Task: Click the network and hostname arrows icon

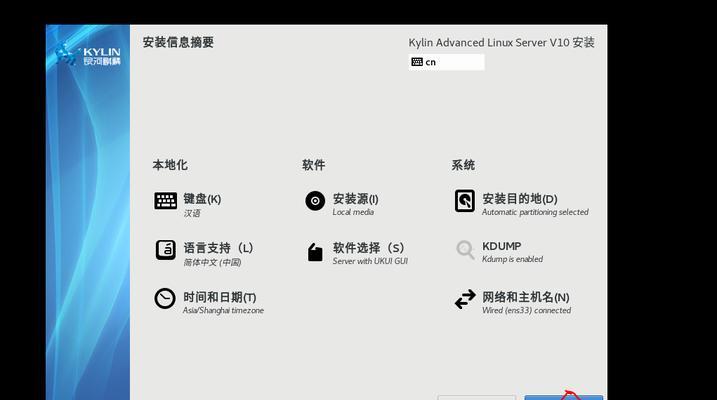Action: (x=465, y=299)
